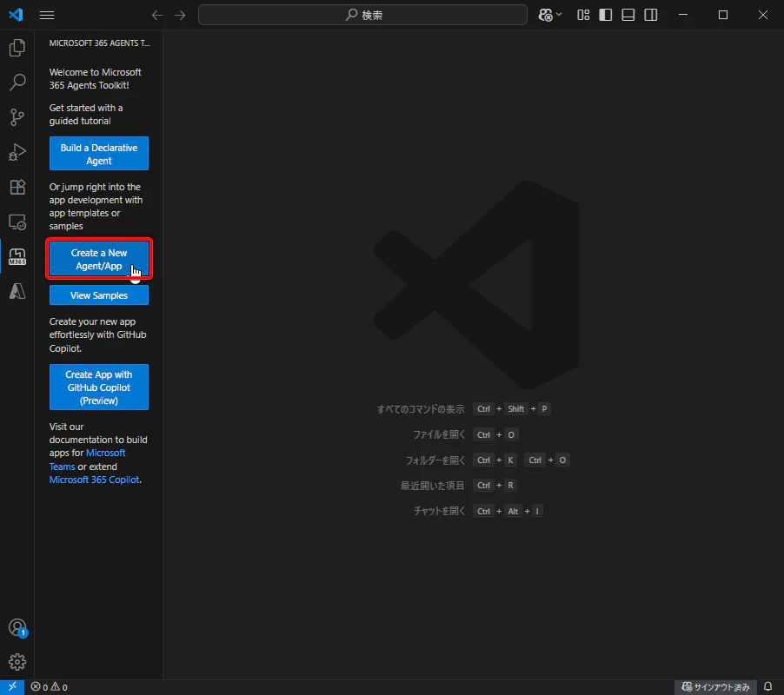Viewport: 784px width, 695px height.
Task: Open the Accounts menu icon
Action: coord(17,627)
